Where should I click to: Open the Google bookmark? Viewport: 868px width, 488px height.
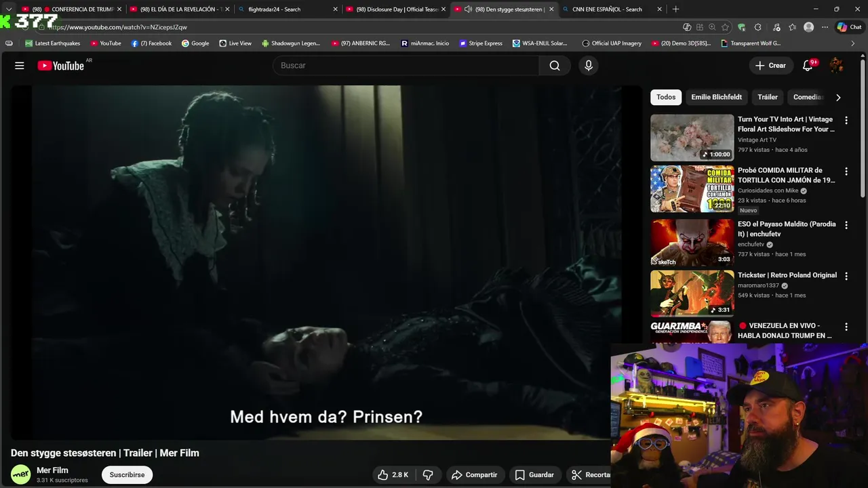point(195,43)
